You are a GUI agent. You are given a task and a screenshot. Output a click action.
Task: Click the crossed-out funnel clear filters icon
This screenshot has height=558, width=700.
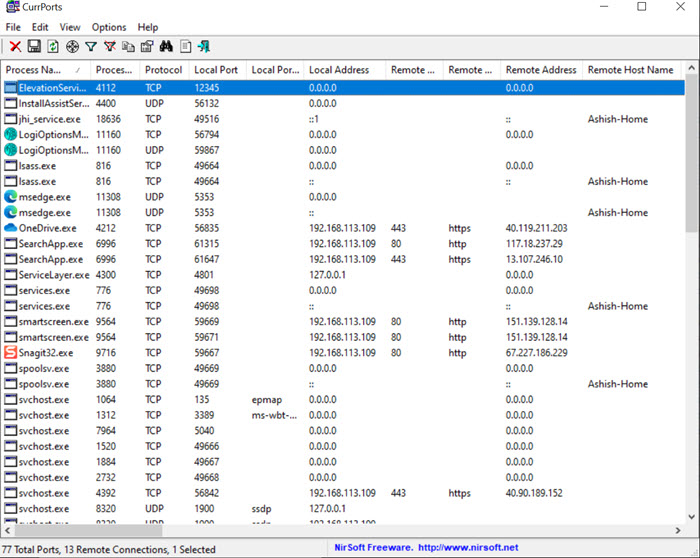[x=110, y=46]
